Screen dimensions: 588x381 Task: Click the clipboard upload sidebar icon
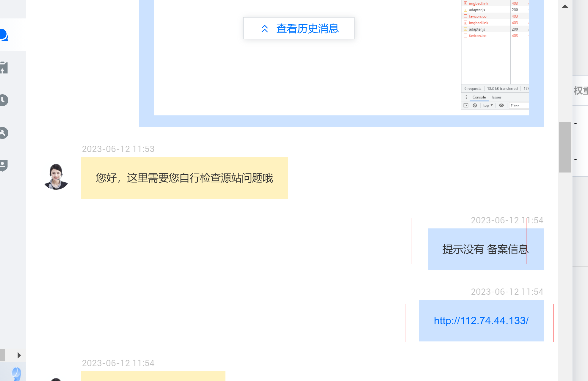(x=4, y=68)
